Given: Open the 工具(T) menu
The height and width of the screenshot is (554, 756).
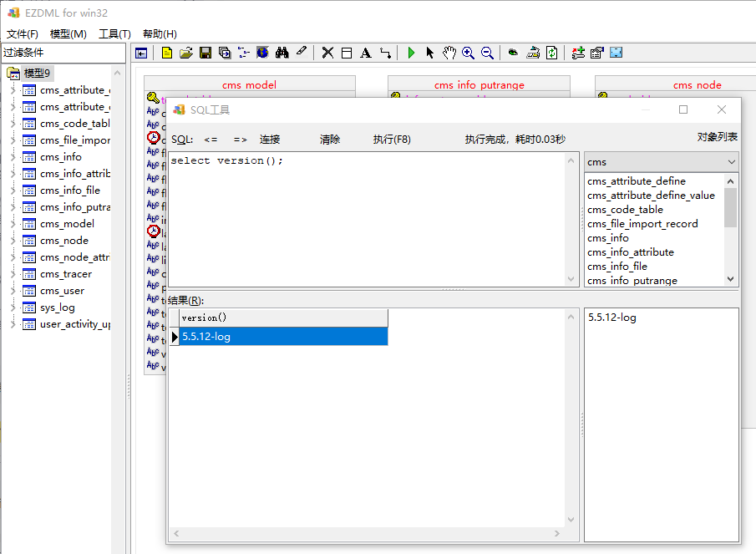Looking at the screenshot, I should 114,33.
